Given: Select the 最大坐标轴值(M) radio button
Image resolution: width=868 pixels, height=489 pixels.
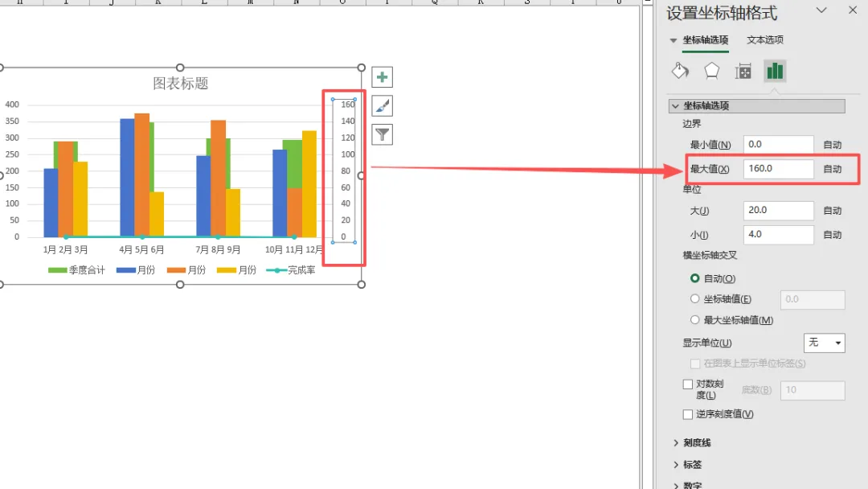Looking at the screenshot, I should tap(694, 320).
